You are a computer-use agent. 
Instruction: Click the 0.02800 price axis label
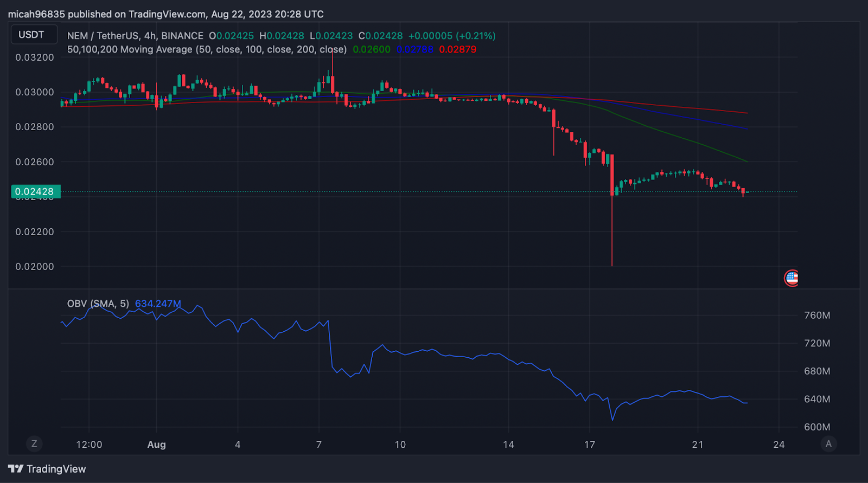pos(35,127)
